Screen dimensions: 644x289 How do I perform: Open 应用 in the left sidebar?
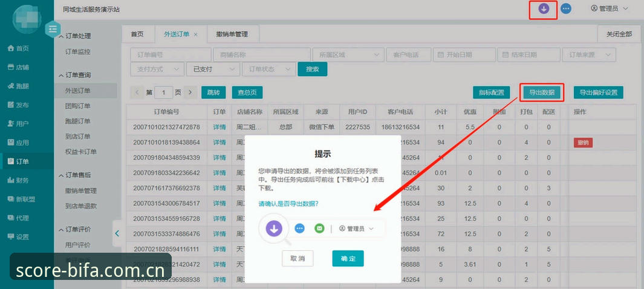click(x=19, y=143)
